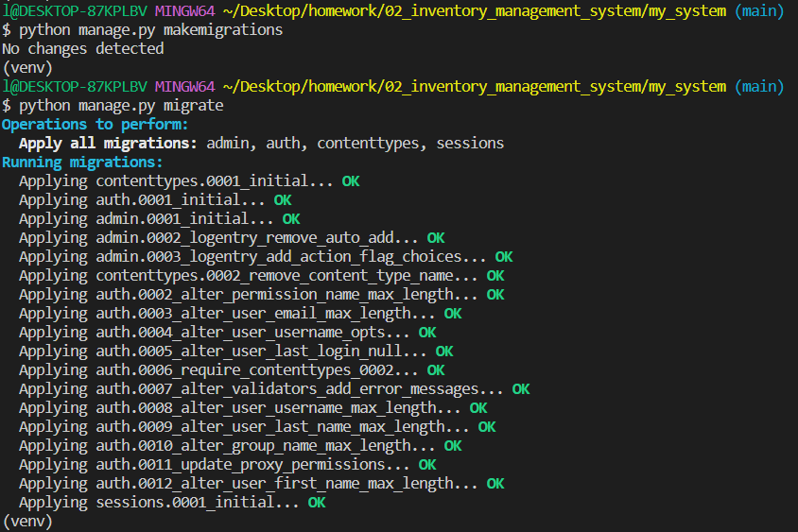Click the second prompt's MINGW64 label
Screen dimensions: 798x532
[184, 87]
